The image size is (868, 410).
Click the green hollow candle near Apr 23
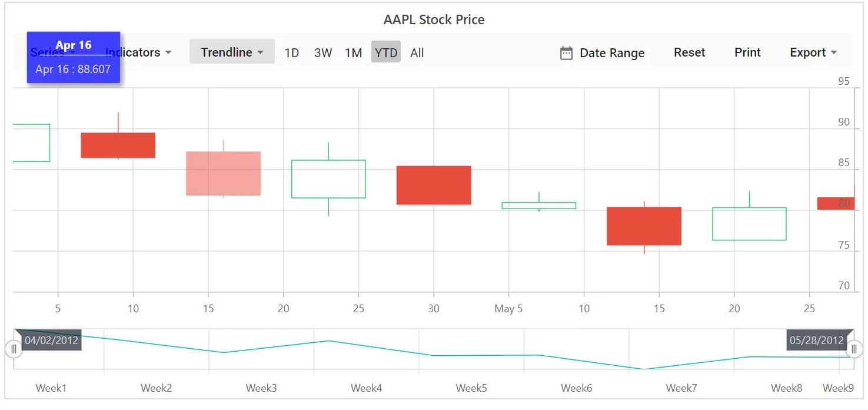328,179
